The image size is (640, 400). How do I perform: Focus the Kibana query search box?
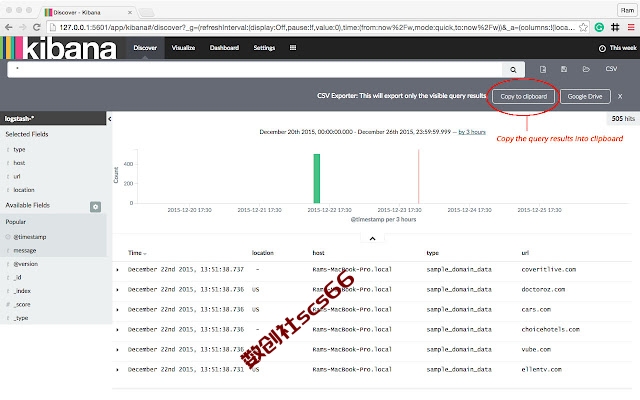255,69
